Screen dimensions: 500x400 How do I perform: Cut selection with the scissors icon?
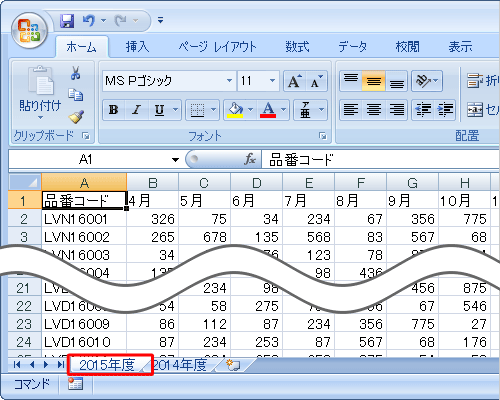click(x=76, y=73)
